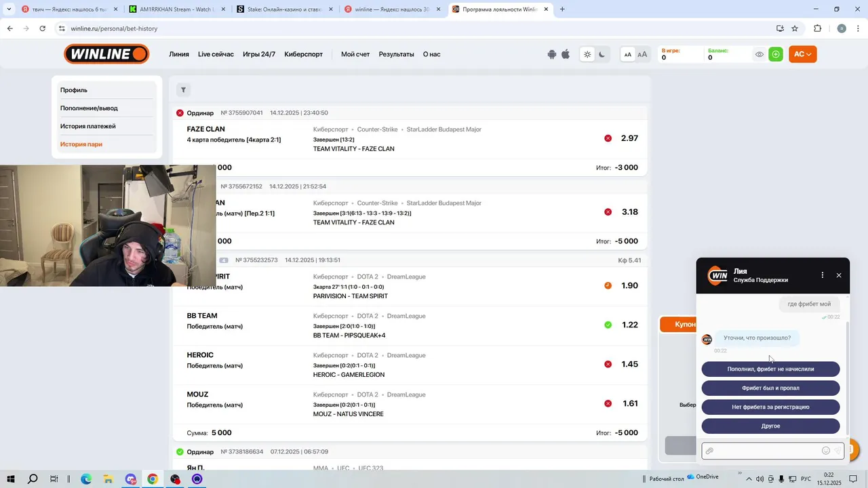
Task: Open Мой счет in top navigation
Action: (x=355, y=54)
